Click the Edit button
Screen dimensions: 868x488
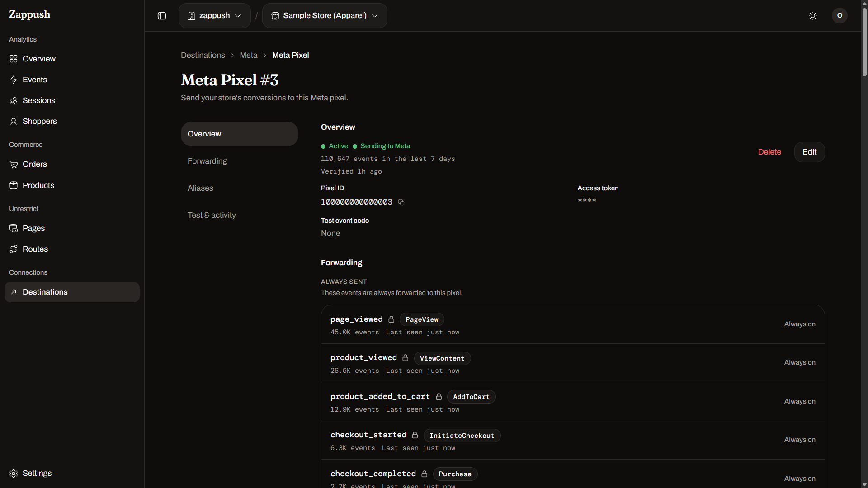(809, 152)
